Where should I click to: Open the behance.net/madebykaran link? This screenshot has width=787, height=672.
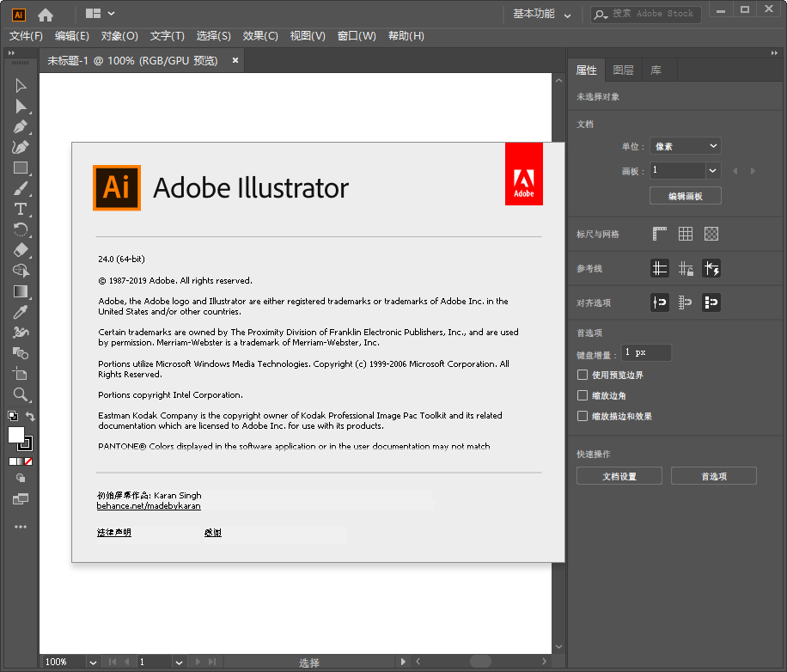149,506
